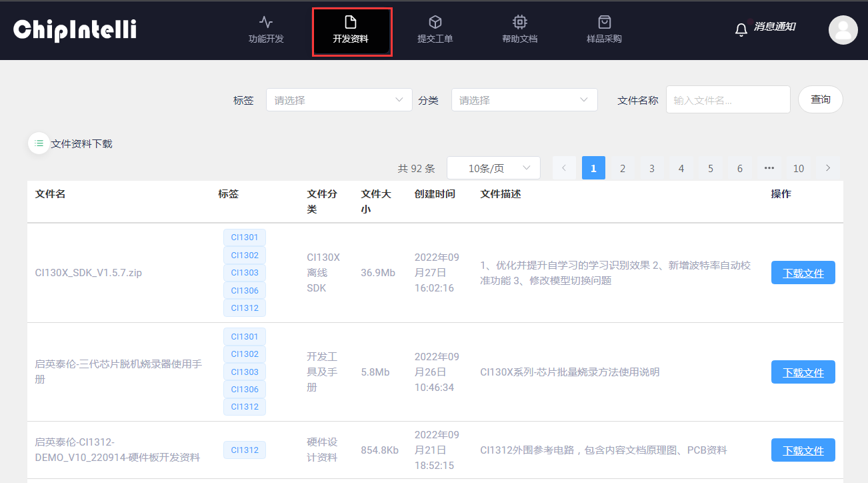The image size is (868, 483).
Task: Click the notification bell icon
Action: [x=741, y=30]
